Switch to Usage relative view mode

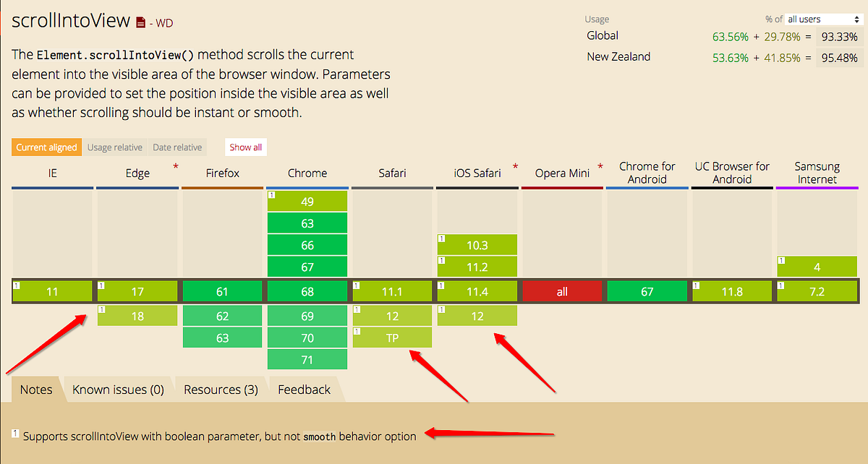tap(114, 147)
